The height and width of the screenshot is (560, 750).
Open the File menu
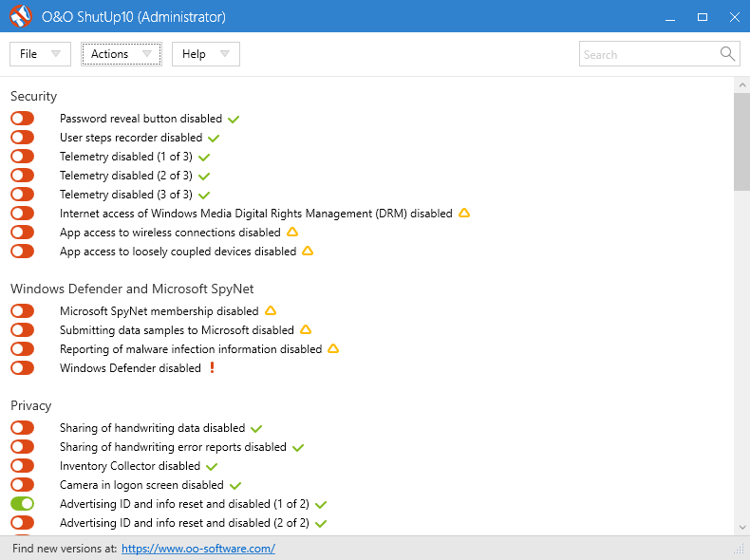tap(40, 54)
